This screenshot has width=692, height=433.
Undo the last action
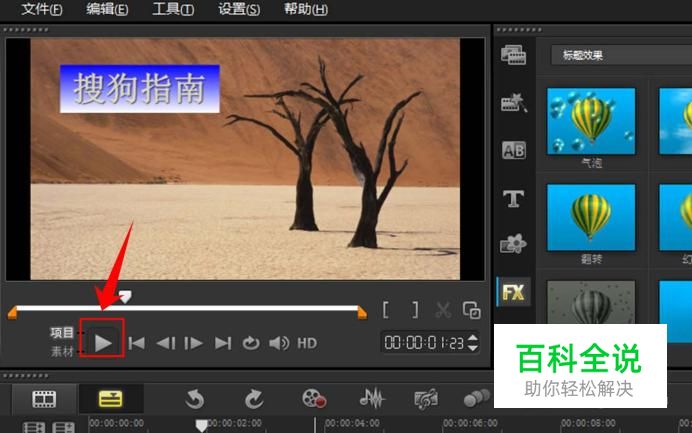(x=195, y=399)
